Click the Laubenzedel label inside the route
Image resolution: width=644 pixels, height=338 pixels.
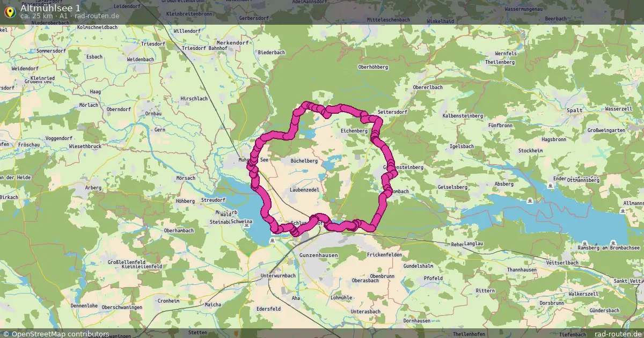(304, 189)
